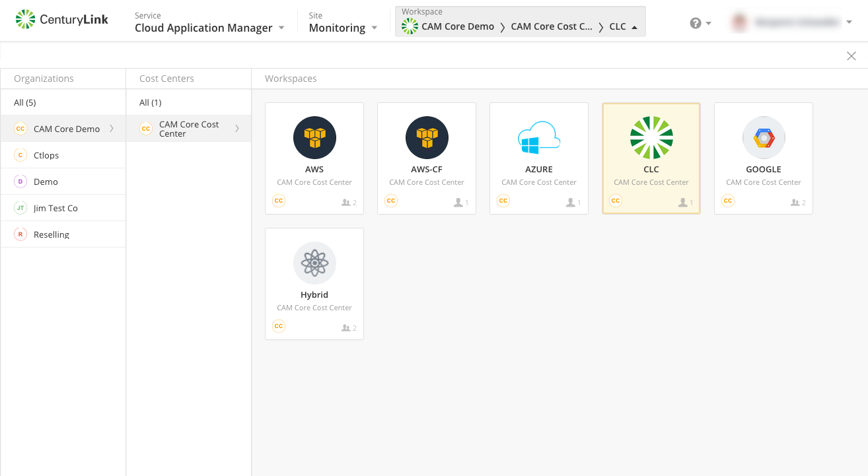
Task: Click the R badge beside Reselling
Action: [20, 234]
